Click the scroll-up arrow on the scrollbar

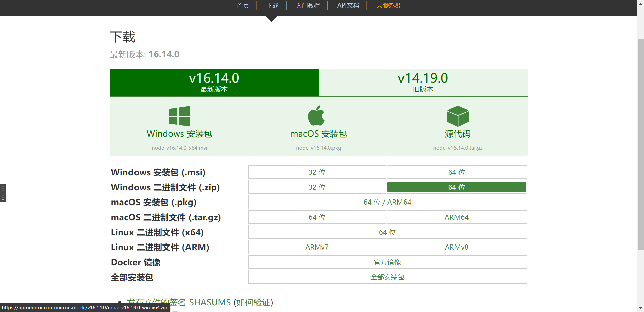click(641, 3)
